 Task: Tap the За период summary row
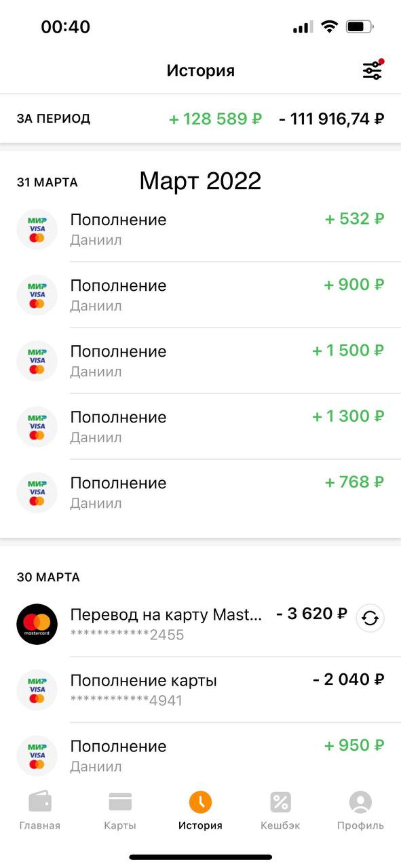200,119
